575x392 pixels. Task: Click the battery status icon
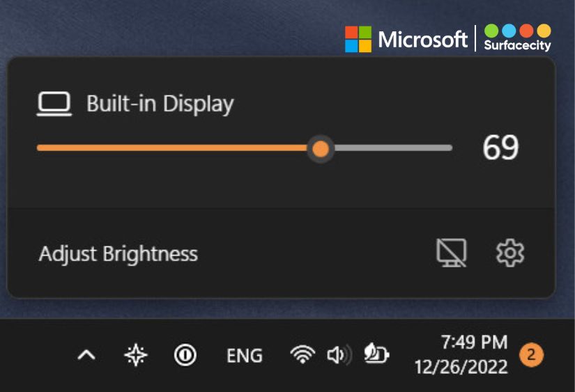coord(376,356)
